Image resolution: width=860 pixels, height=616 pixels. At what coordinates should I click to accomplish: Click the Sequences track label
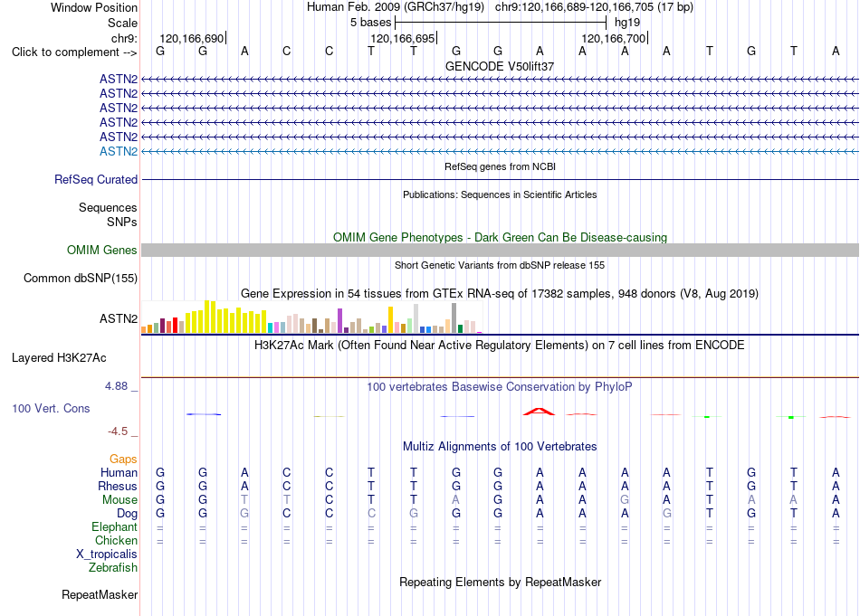[x=108, y=208]
